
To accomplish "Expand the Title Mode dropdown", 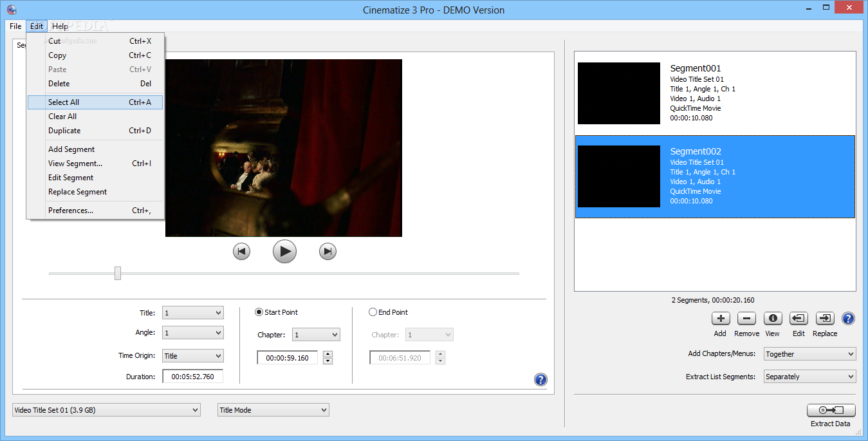I will (273, 410).
